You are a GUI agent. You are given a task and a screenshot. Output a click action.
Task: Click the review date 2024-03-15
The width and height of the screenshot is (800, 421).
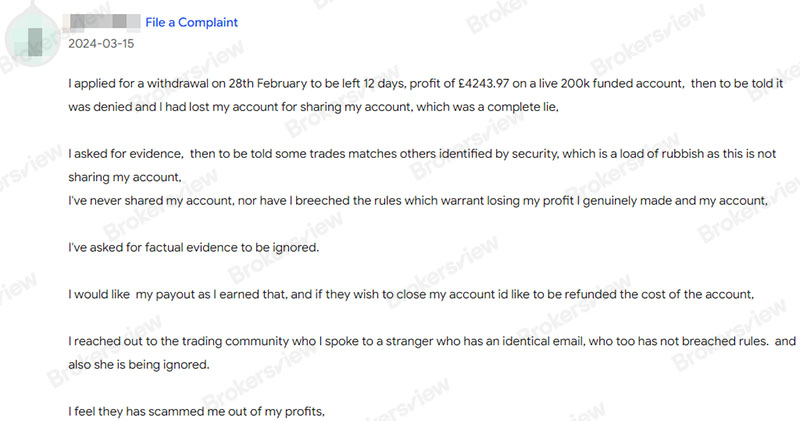(99, 43)
